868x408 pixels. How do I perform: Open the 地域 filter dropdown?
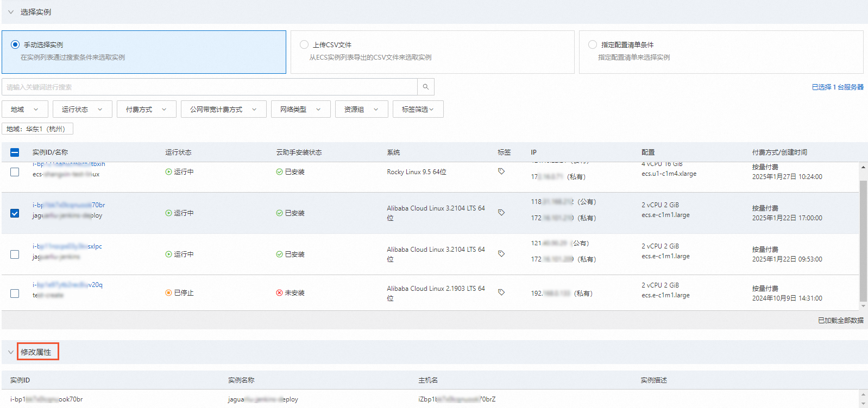pos(25,109)
